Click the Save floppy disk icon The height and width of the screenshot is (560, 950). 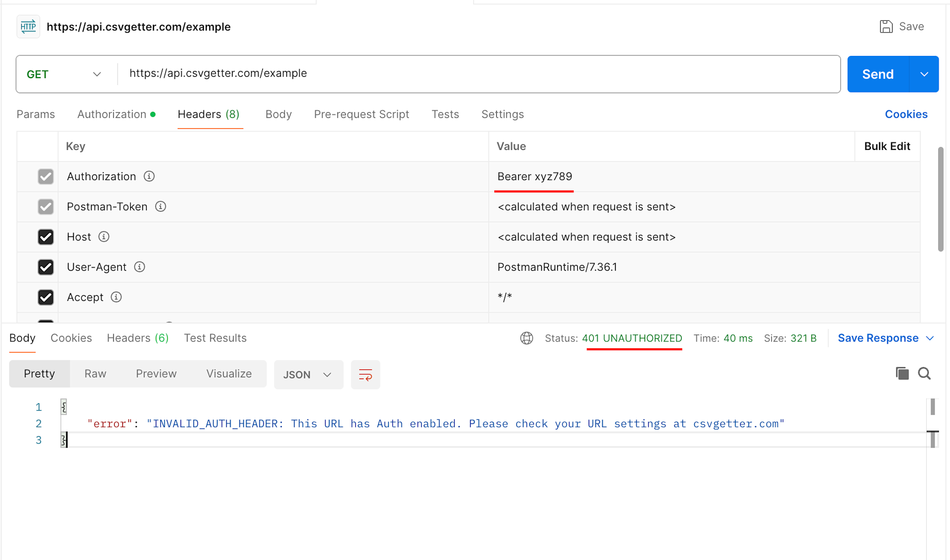(886, 27)
